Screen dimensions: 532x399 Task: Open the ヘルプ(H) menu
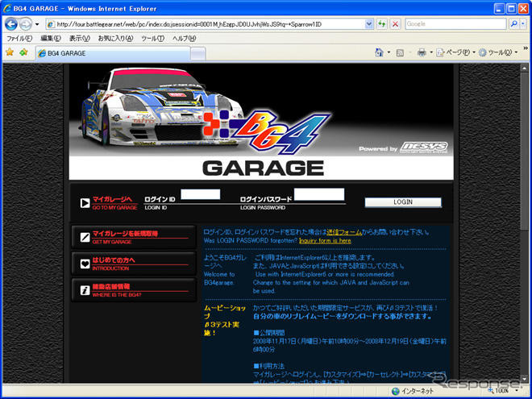tap(184, 39)
